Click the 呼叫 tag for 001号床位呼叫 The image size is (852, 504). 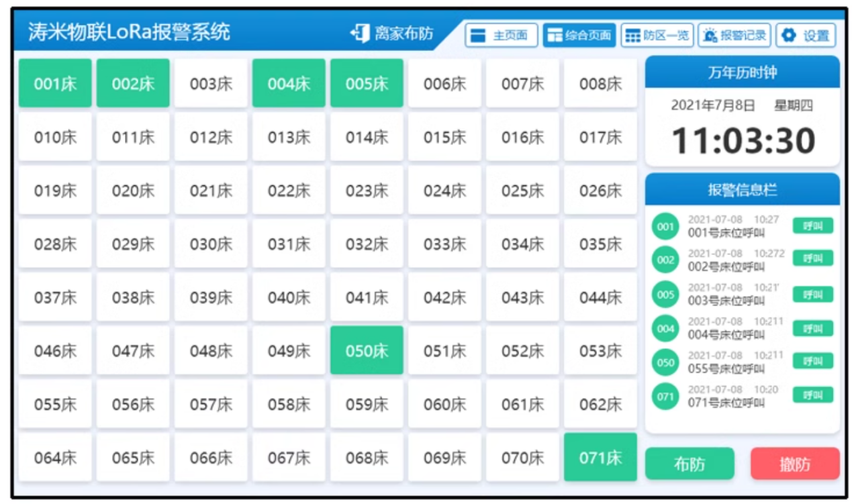(812, 226)
